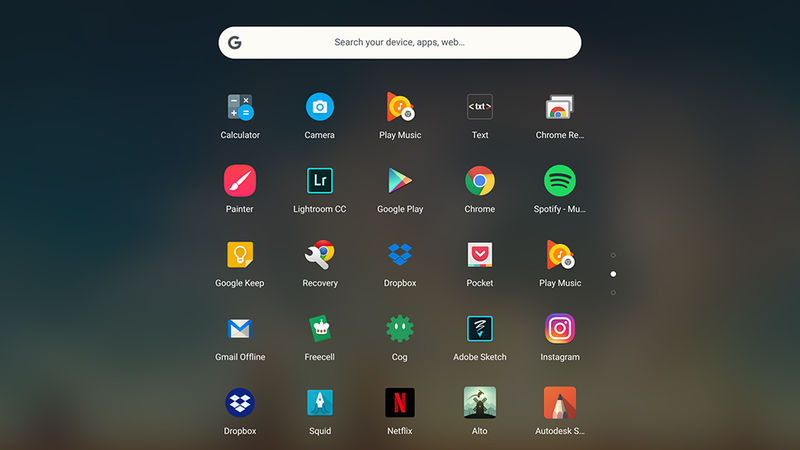Focus the 'Search your device, apps, web' field
Screen dimensions: 800x450
[x=400, y=42]
